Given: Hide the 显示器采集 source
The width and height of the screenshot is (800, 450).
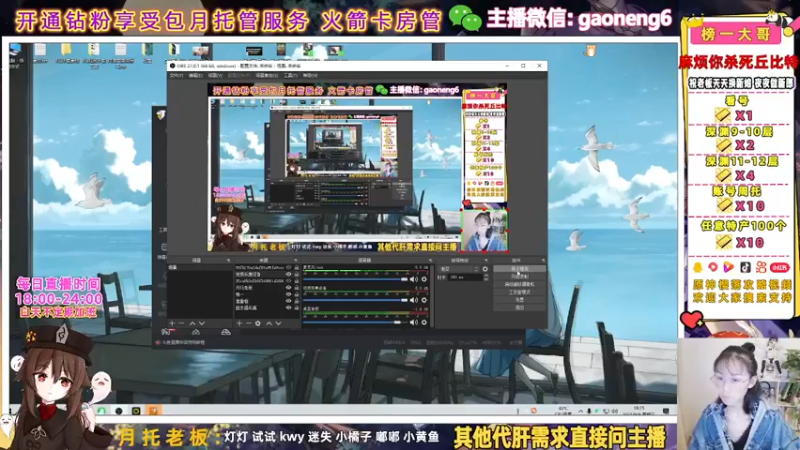Looking at the screenshot, I should click(289, 308).
